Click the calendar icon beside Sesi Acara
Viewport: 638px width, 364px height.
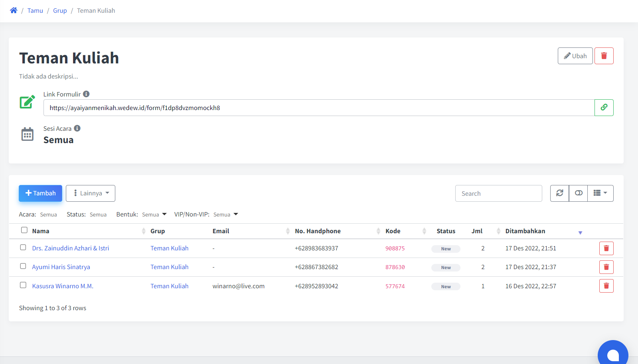pyautogui.click(x=28, y=134)
